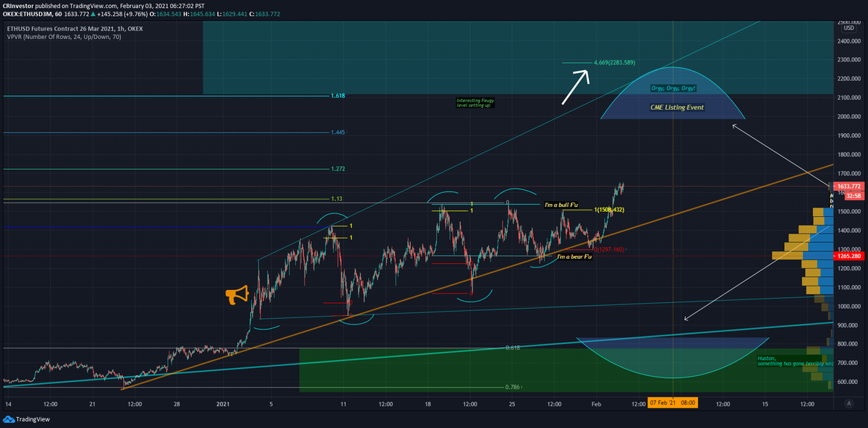Click the widest volume profile bar near 1265
Viewport: 868px width, 428px height.
point(803,256)
